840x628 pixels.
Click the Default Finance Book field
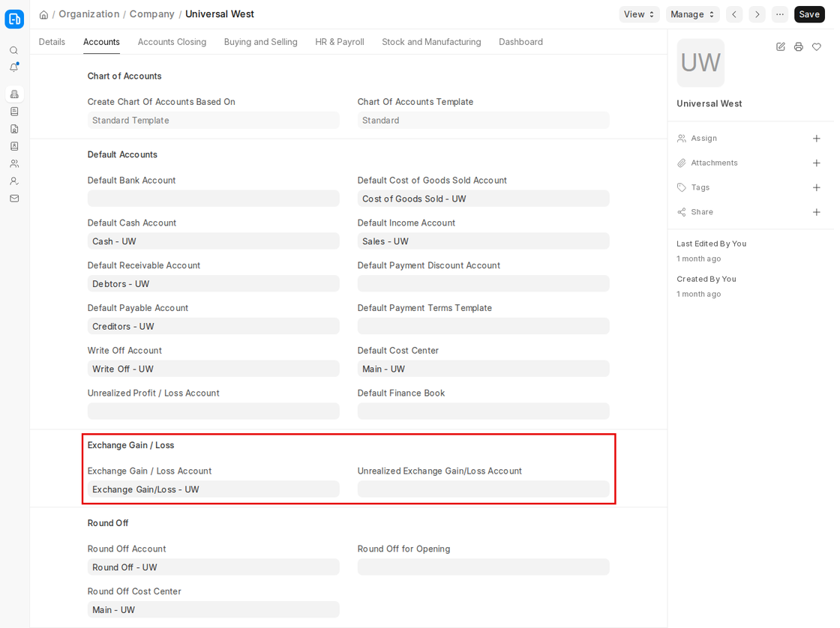(x=483, y=411)
